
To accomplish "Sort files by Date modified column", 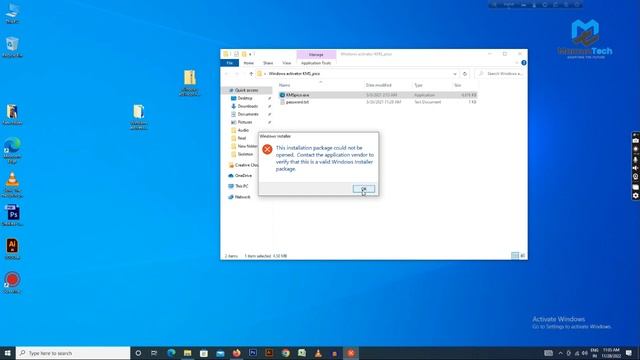I will pyautogui.click(x=378, y=85).
